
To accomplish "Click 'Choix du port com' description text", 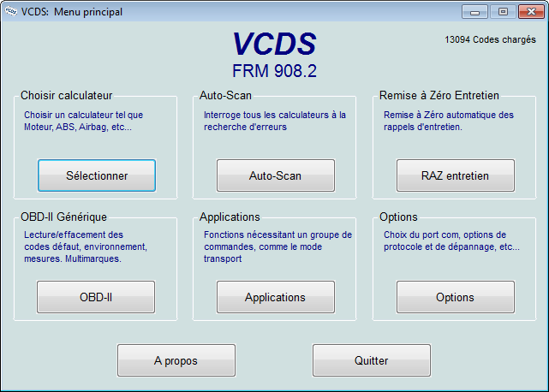I will pyautogui.click(x=451, y=241).
